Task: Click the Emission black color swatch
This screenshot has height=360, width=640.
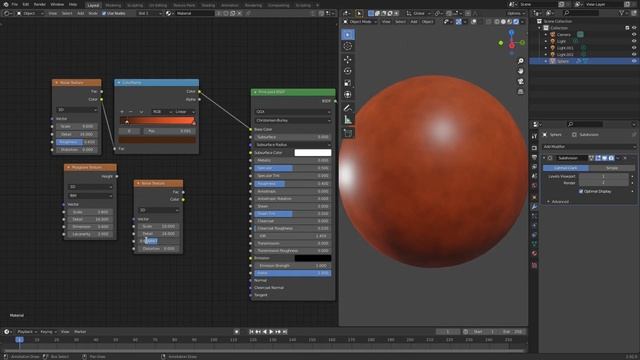Action: (313, 258)
